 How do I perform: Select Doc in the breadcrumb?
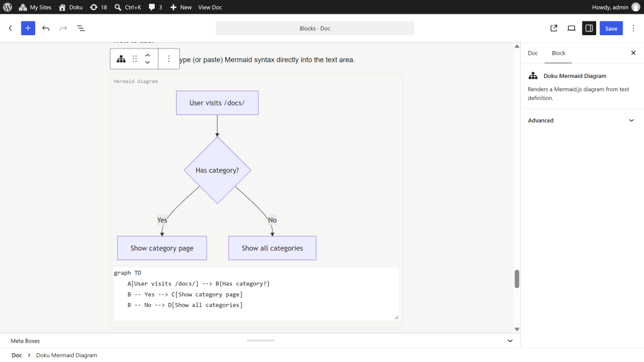tap(17, 355)
